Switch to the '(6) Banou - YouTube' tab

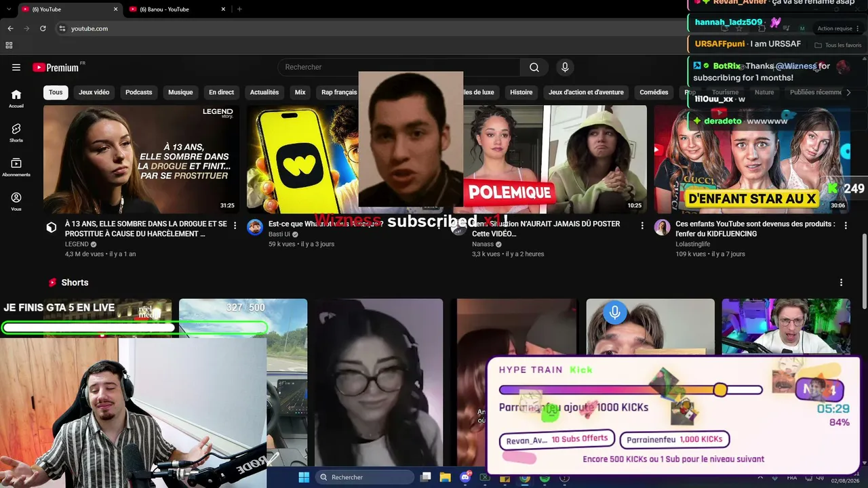(x=176, y=9)
